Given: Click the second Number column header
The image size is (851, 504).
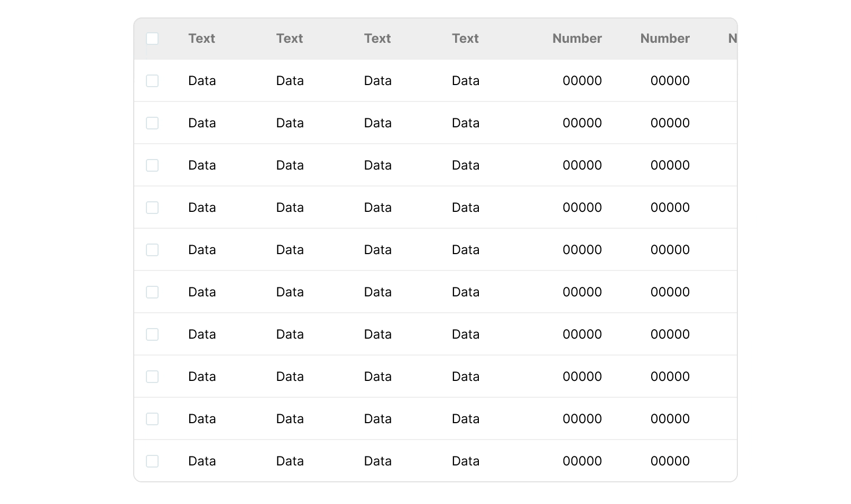Looking at the screenshot, I should point(665,39).
